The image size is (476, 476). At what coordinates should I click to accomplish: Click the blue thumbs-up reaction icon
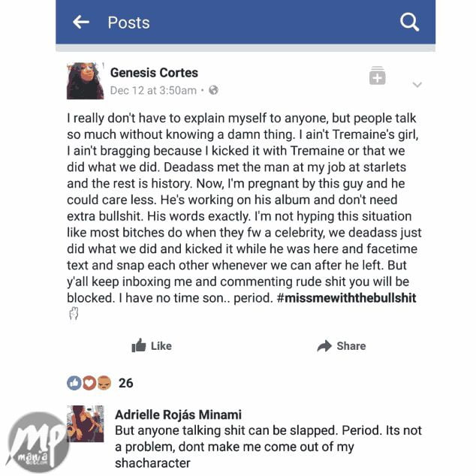point(74,383)
